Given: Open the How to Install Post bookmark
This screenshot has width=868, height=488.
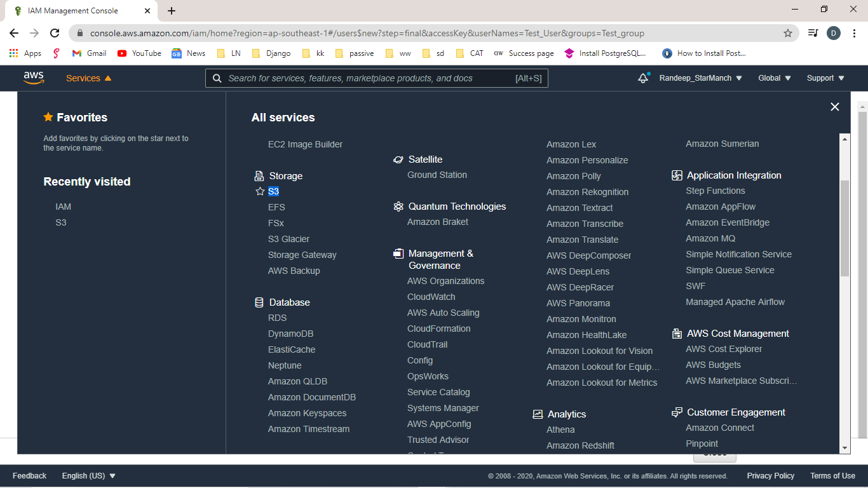Looking at the screenshot, I should pyautogui.click(x=704, y=53).
